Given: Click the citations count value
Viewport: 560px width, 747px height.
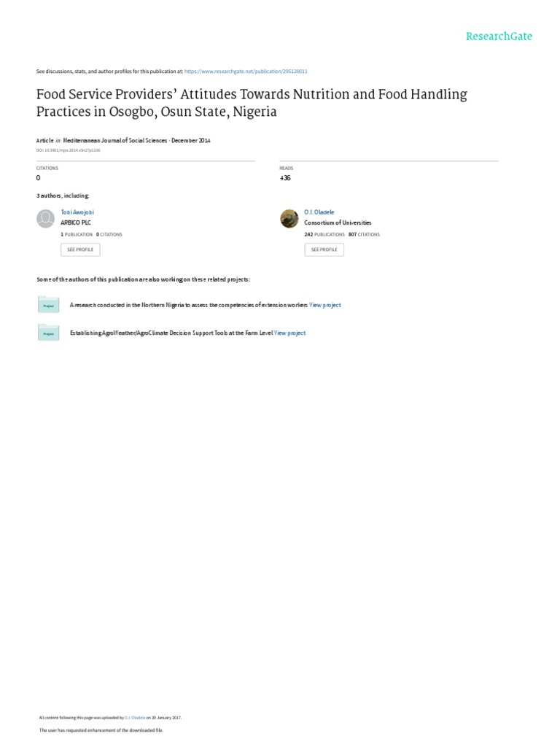Looking at the screenshot, I should [x=38, y=177].
